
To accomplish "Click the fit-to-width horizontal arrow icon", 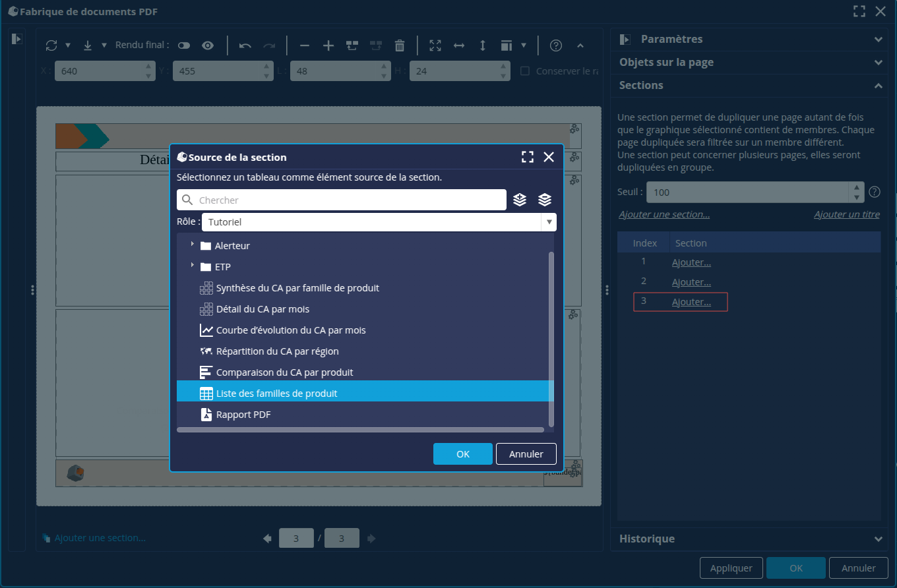I will pyautogui.click(x=459, y=45).
